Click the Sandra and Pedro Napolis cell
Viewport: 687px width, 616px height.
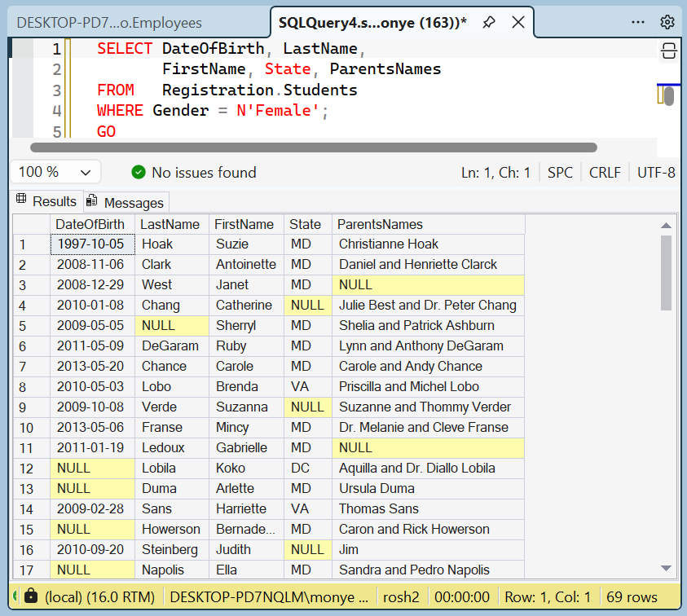428,570
